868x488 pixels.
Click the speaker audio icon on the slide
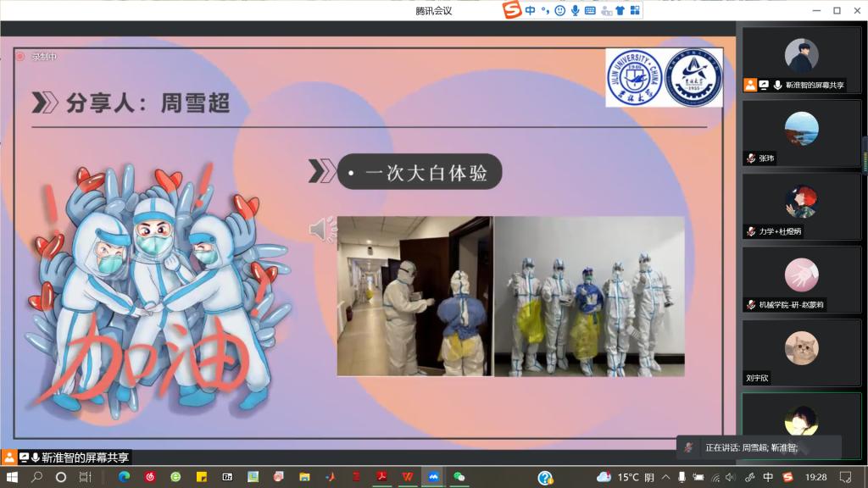pyautogui.click(x=321, y=230)
